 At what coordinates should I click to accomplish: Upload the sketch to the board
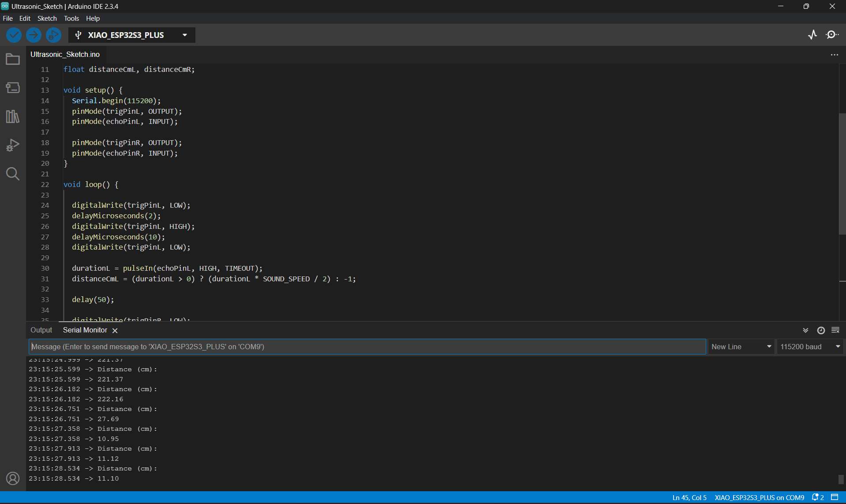[x=34, y=35]
